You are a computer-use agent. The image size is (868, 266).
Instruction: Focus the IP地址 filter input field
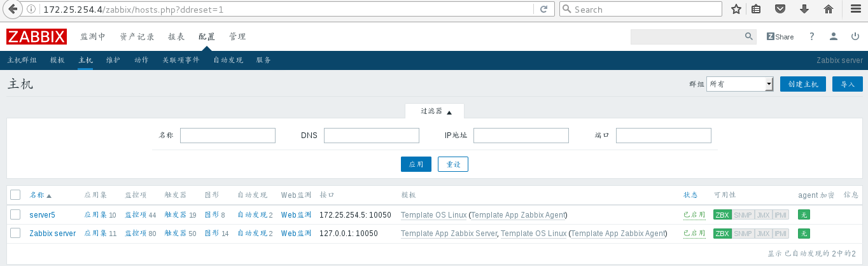[x=521, y=136]
